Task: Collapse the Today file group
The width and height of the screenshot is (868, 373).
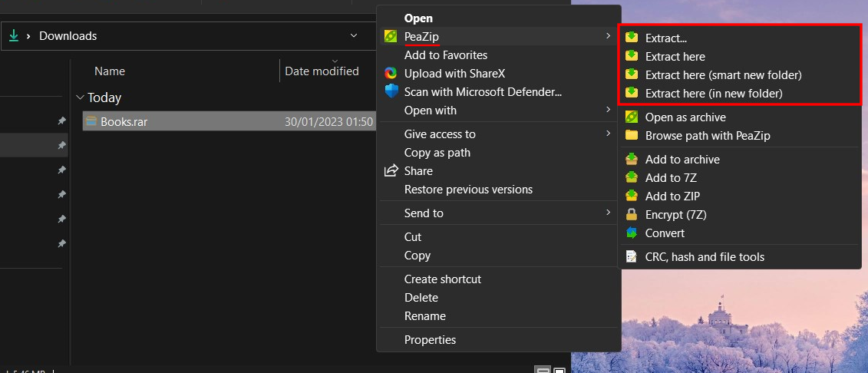Action: [80, 98]
